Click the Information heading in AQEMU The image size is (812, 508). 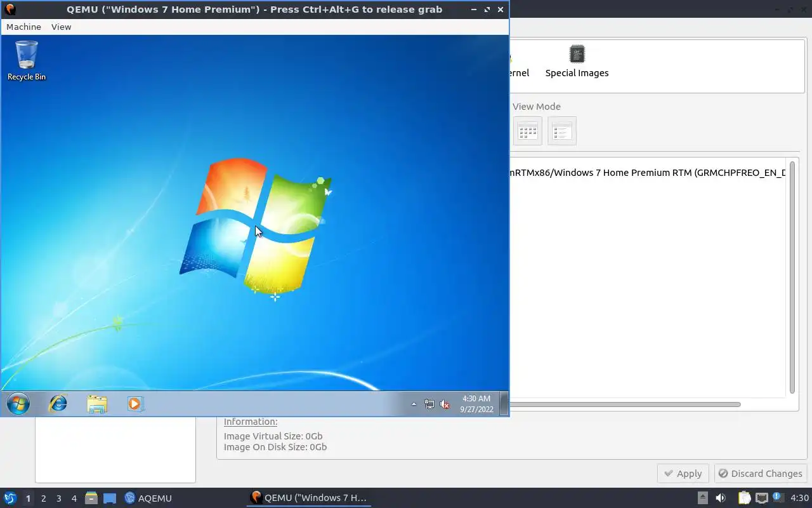click(251, 422)
